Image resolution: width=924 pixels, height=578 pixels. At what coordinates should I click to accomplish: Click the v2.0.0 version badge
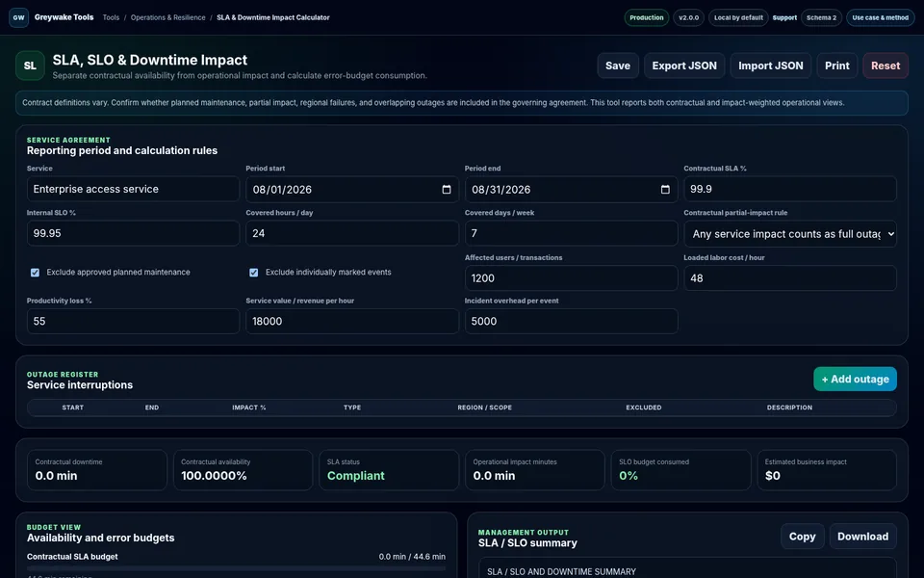pyautogui.click(x=688, y=17)
